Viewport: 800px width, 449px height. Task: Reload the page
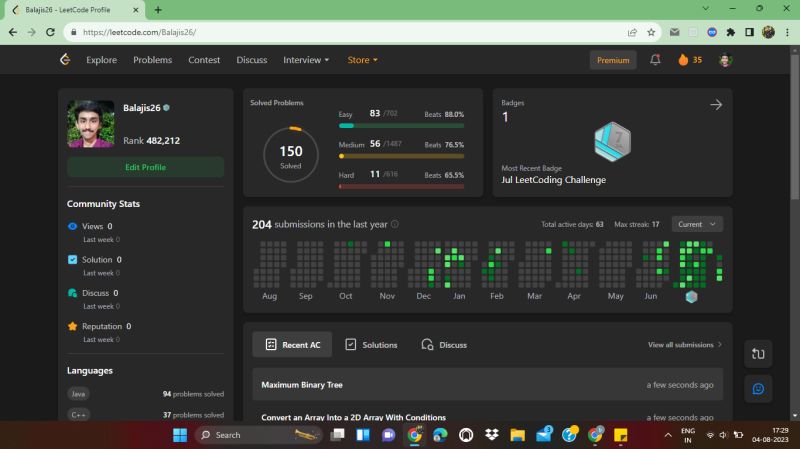pos(50,32)
